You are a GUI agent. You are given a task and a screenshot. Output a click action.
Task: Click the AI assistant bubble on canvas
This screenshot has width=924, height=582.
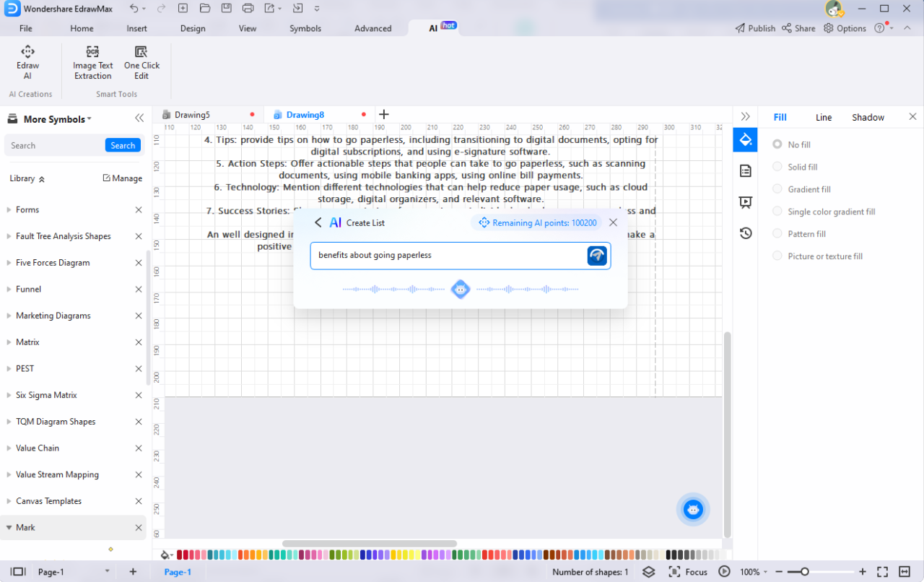coord(692,509)
